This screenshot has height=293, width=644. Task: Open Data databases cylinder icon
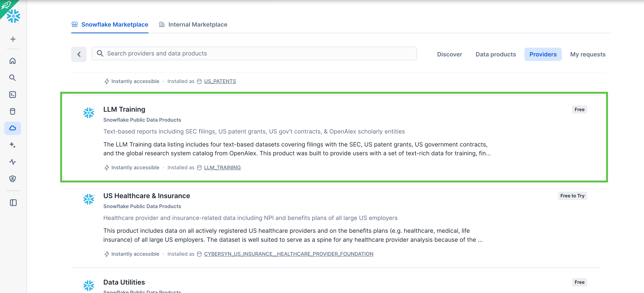tap(12, 111)
